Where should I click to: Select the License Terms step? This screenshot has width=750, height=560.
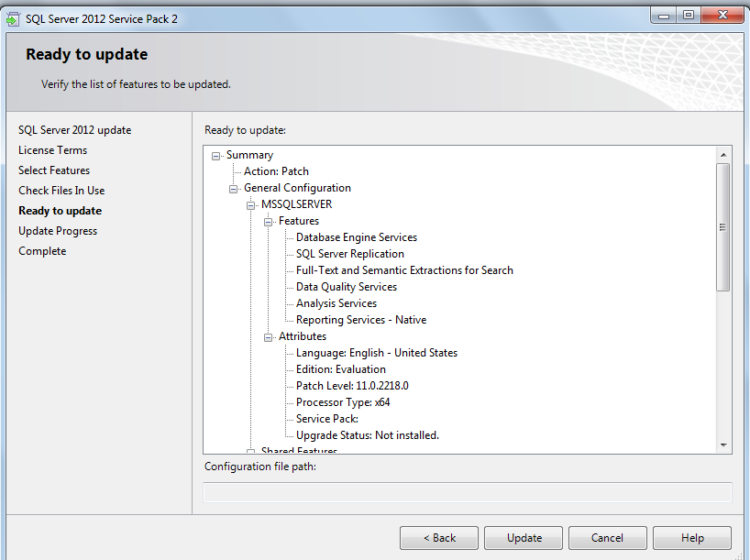[x=52, y=150]
